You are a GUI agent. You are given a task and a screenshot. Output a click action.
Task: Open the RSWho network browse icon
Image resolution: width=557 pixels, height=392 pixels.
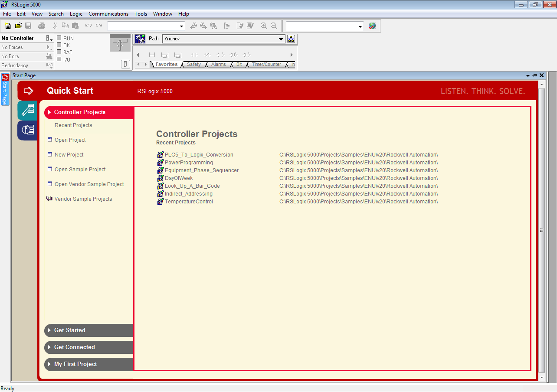tap(291, 39)
